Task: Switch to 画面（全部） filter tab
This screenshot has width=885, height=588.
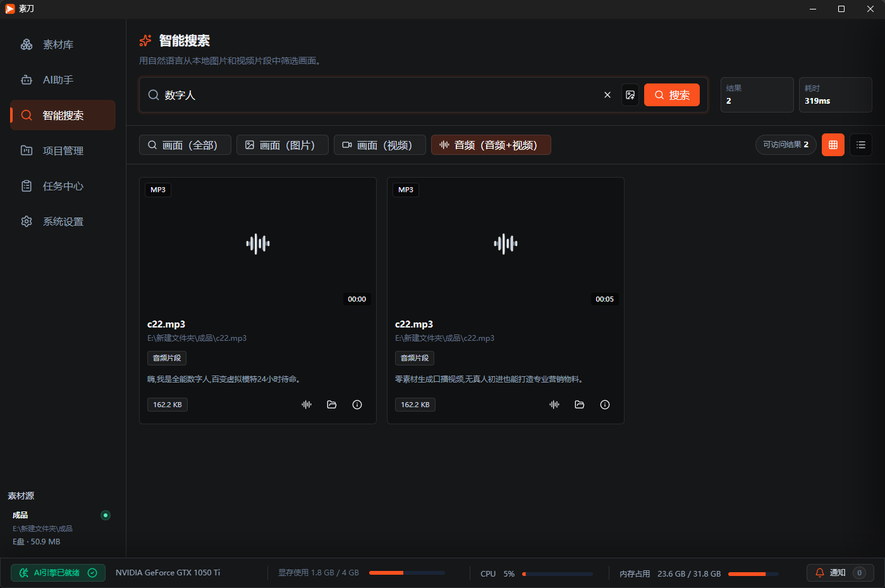Action: pos(185,145)
